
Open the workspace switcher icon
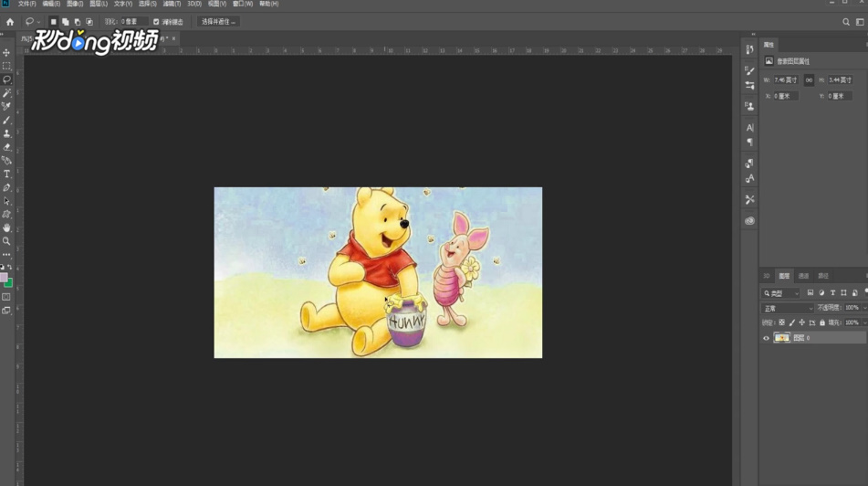(860, 22)
